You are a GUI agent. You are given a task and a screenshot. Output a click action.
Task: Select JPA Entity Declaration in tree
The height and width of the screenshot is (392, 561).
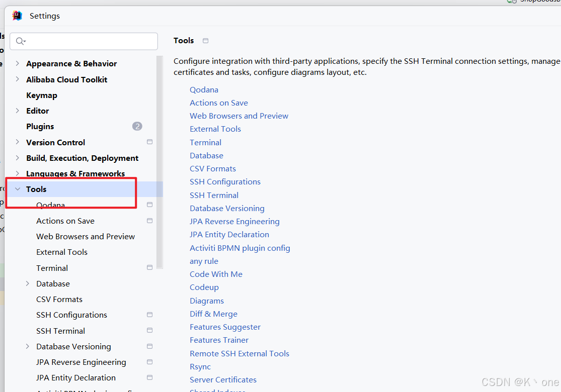click(76, 378)
